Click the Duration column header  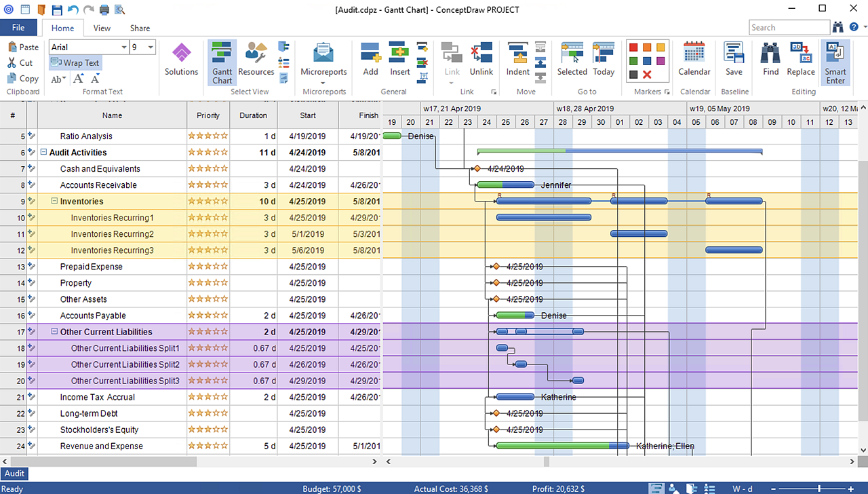(x=254, y=115)
